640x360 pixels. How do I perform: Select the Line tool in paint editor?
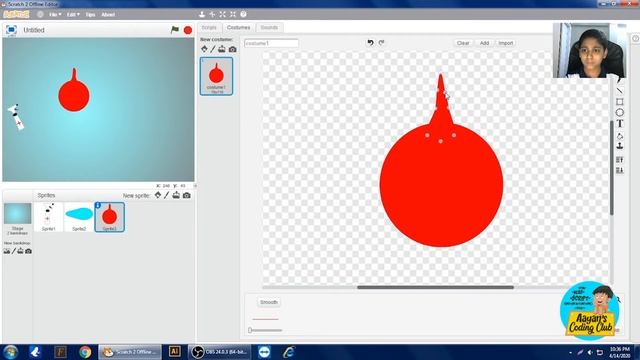[620, 90]
